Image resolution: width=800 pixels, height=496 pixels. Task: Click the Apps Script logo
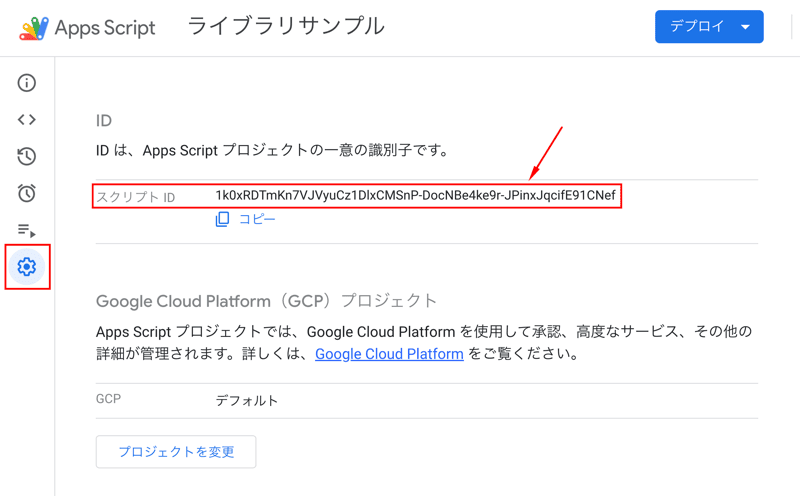[x=34, y=28]
